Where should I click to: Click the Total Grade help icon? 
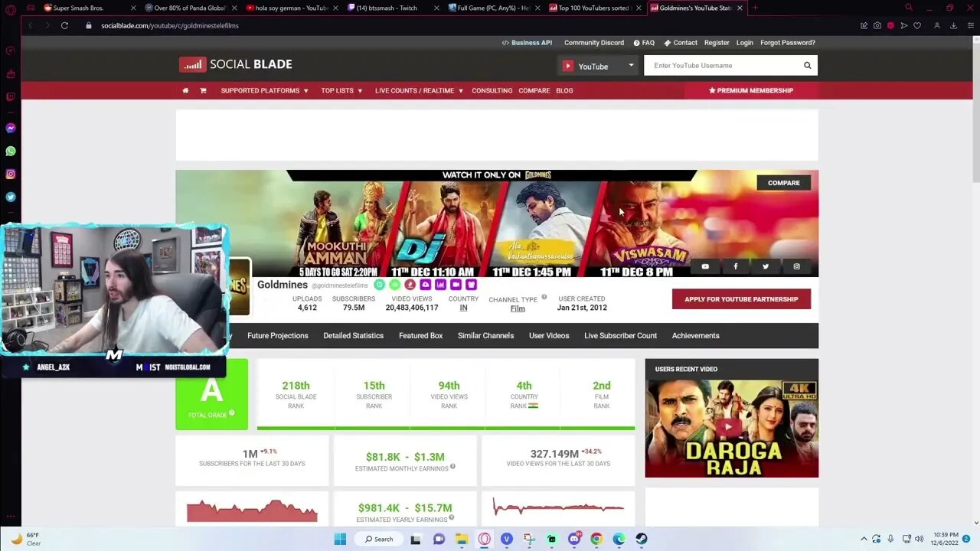pyautogui.click(x=232, y=413)
